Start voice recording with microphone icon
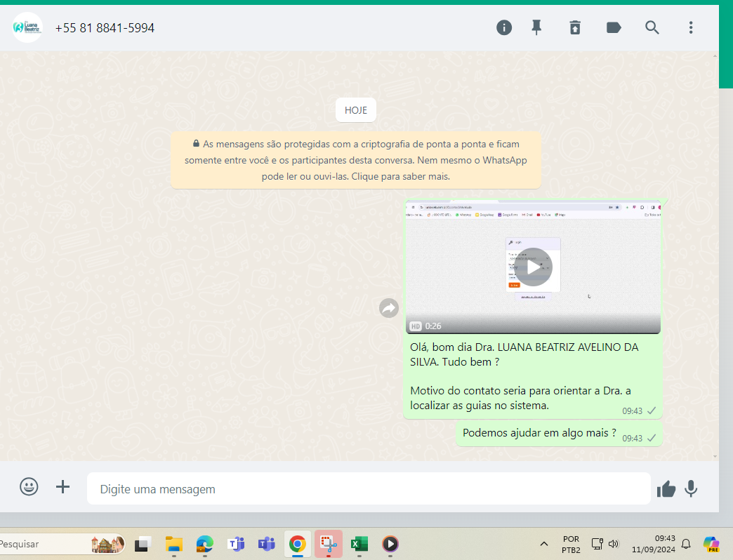Screen dimensions: 733x560 click(x=691, y=488)
